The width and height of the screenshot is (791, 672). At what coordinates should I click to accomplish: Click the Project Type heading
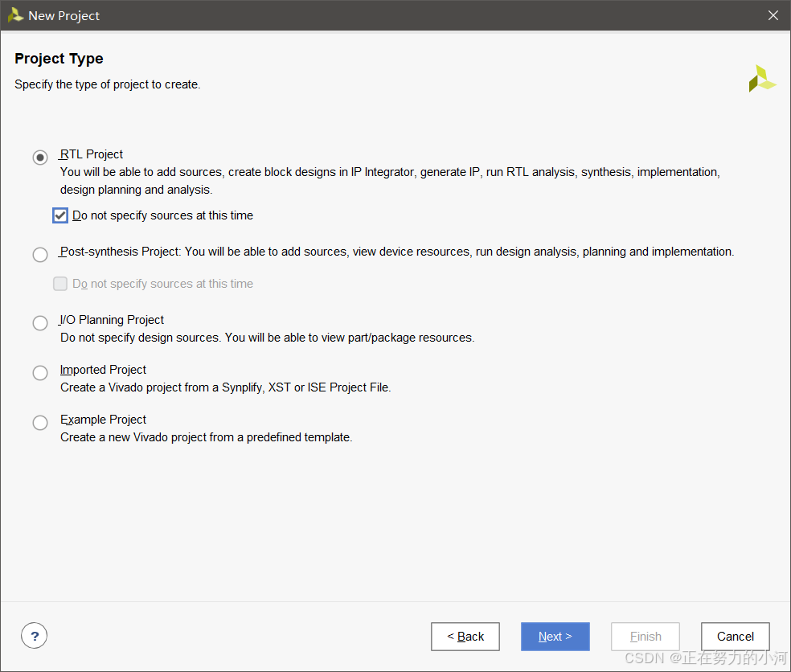[x=59, y=59]
